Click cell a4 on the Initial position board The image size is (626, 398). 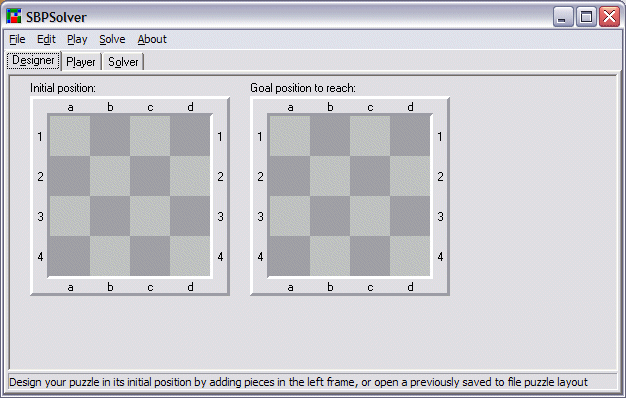(x=70, y=255)
